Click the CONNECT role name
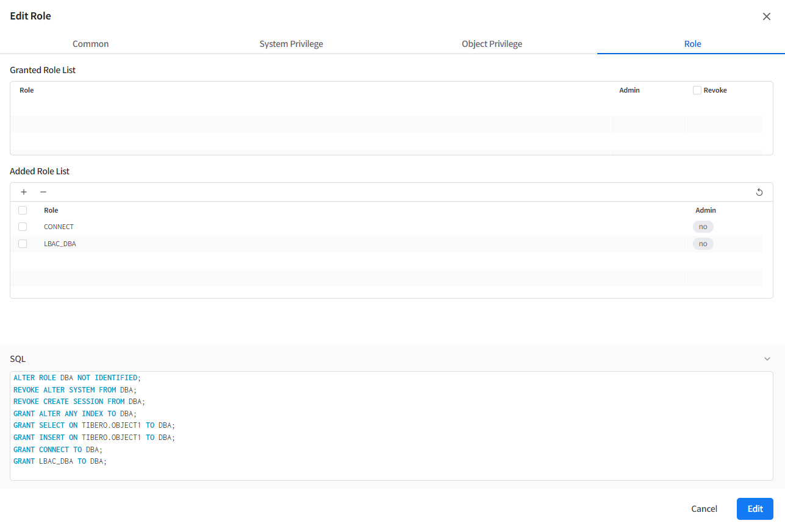The height and width of the screenshot is (532, 785). coord(59,227)
